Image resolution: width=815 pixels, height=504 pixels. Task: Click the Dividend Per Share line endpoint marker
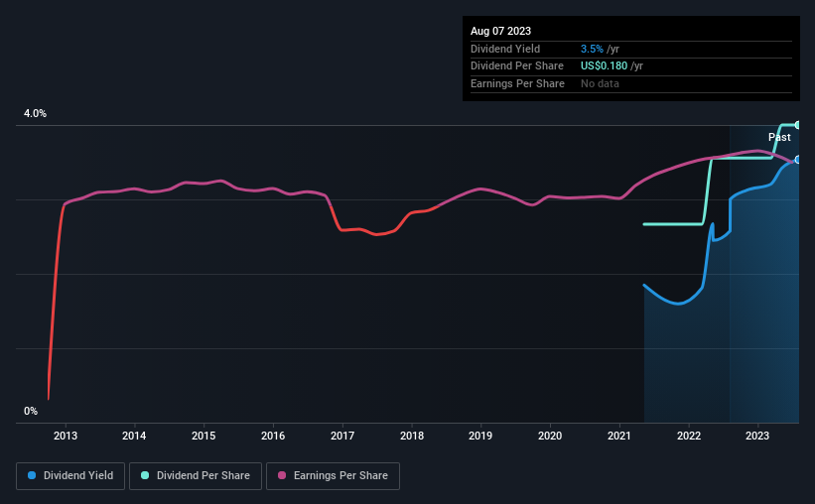[798, 125]
